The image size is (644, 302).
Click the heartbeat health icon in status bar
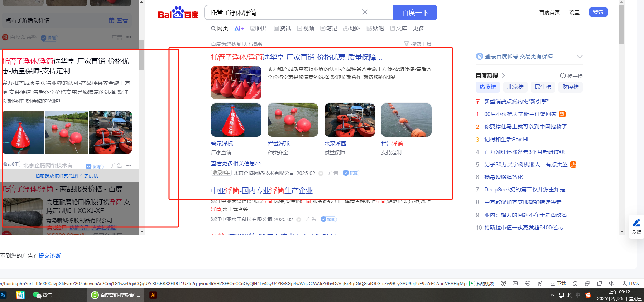pyautogui.click(x=528, y=284)
